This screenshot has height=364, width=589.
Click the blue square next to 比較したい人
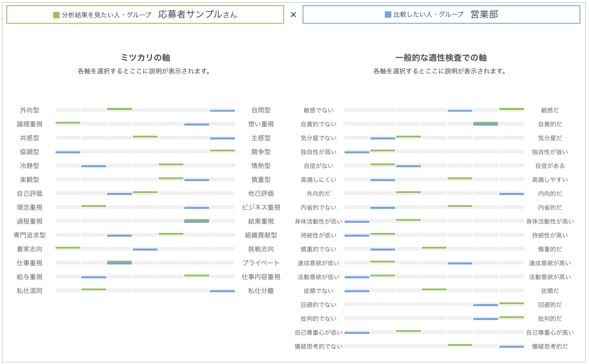pos(388,14)
